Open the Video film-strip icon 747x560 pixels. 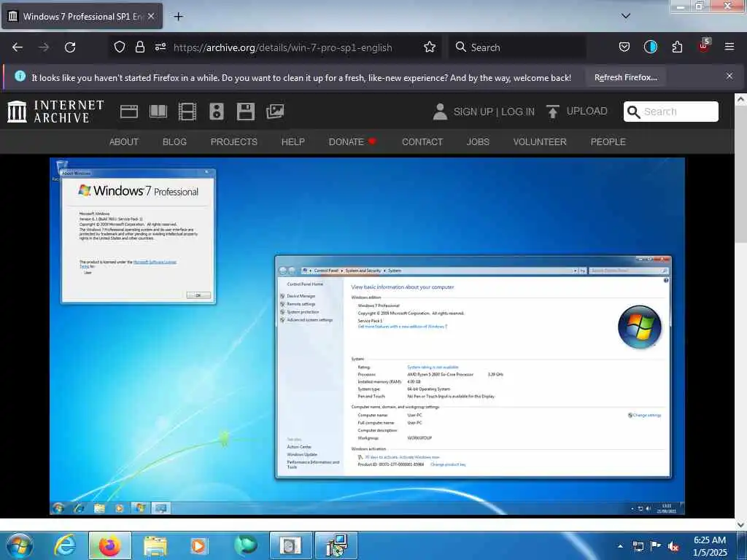tap(187, 112)
